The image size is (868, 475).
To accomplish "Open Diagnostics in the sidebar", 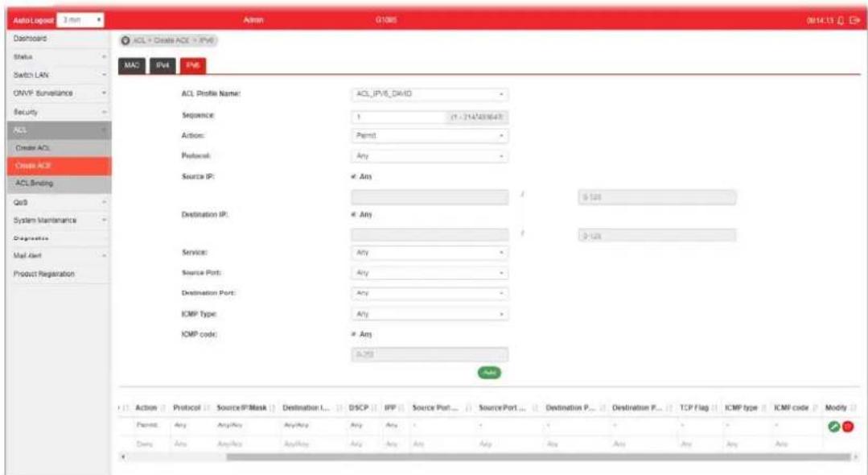I will pyautogui.click(x=60, y=238).
